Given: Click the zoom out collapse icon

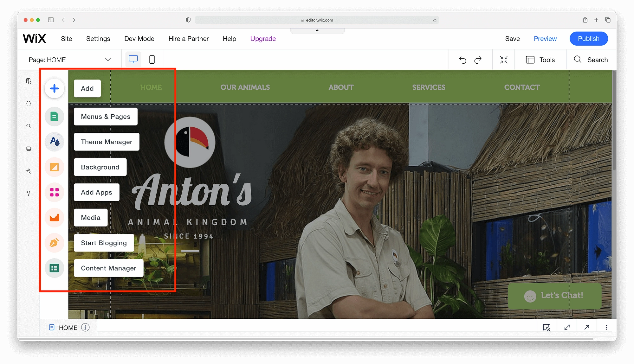Looking at the screenshot, I should coord(504,60).
